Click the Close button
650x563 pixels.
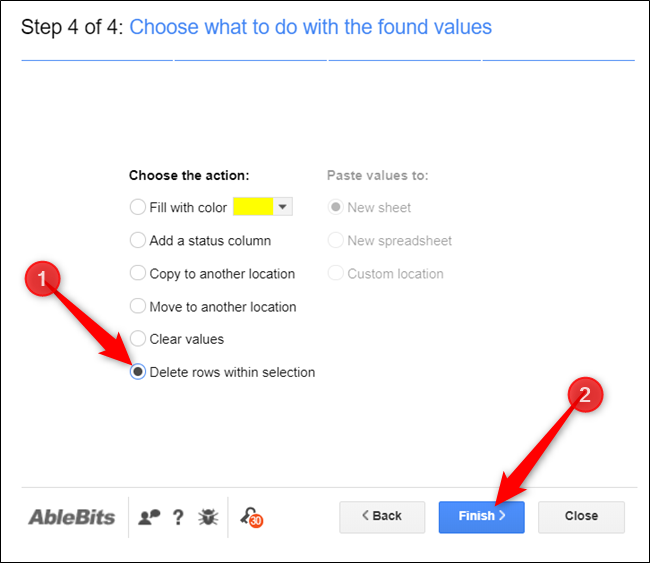581,516
